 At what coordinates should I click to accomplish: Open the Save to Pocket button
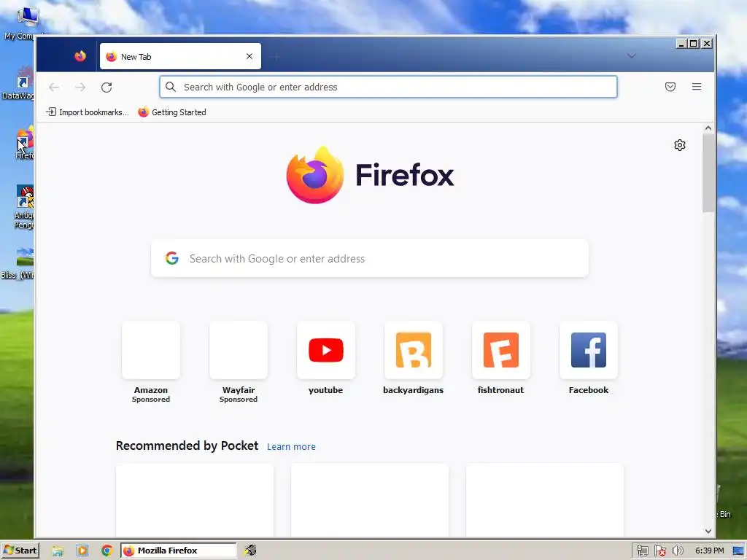pos(670,87)
